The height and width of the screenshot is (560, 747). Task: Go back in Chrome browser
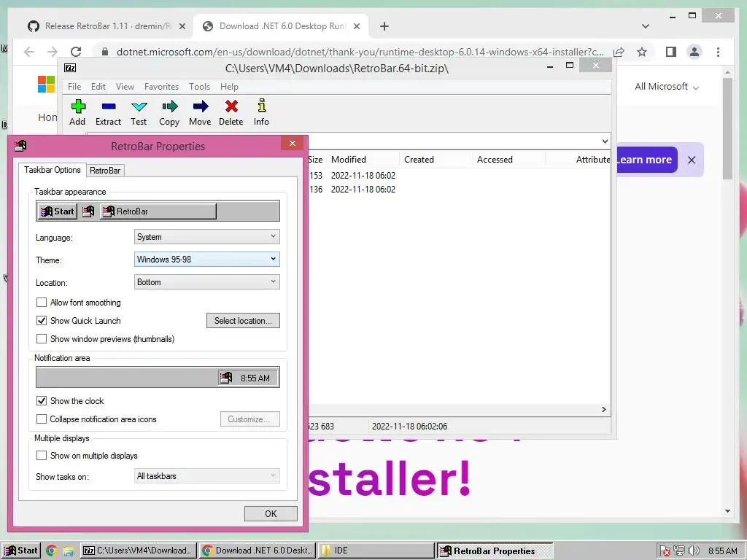(x=29, y=52)
